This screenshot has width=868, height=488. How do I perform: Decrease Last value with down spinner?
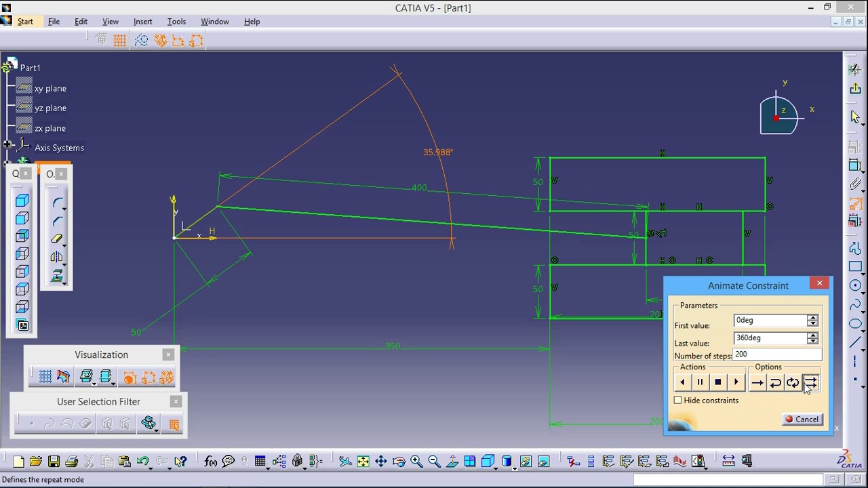[x=812, y=341]
